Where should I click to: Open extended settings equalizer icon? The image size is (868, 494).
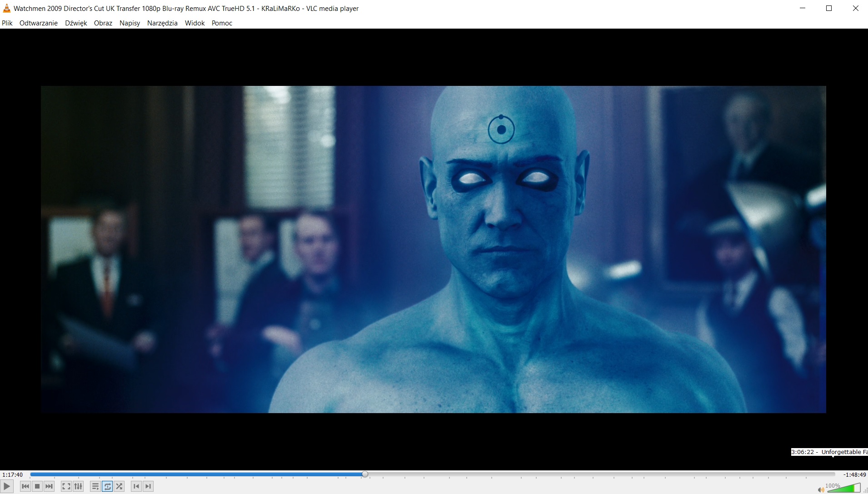point(78,486)
